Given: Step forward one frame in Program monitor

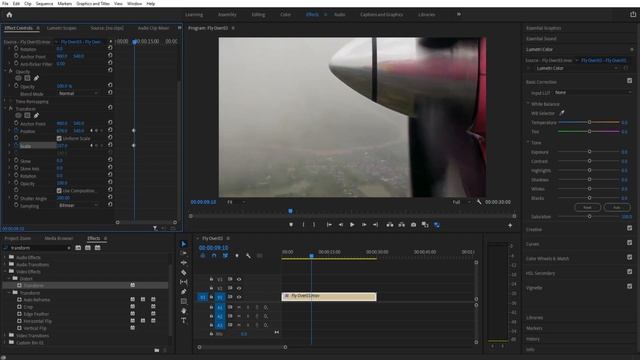Looking at the screenshot, I should (x=364, y=224).
